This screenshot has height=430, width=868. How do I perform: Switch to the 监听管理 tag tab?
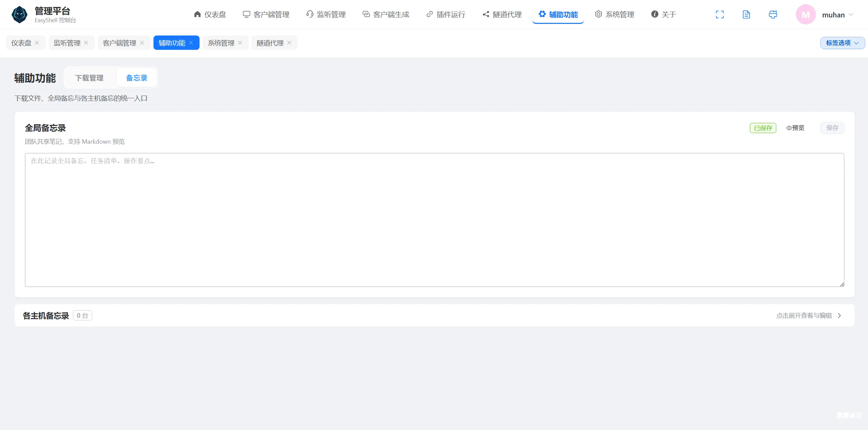[67, 43]
